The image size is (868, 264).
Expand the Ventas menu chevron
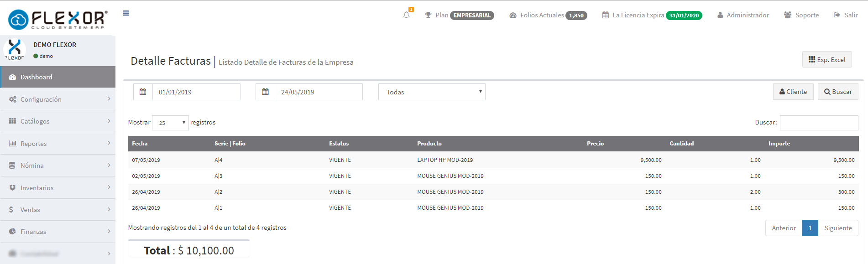coord(109,209)
